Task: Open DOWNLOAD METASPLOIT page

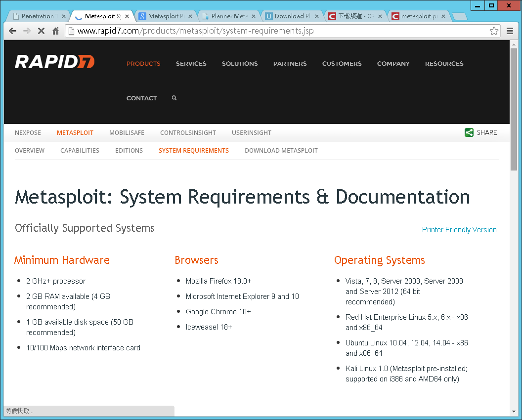Action: point(281,150)
